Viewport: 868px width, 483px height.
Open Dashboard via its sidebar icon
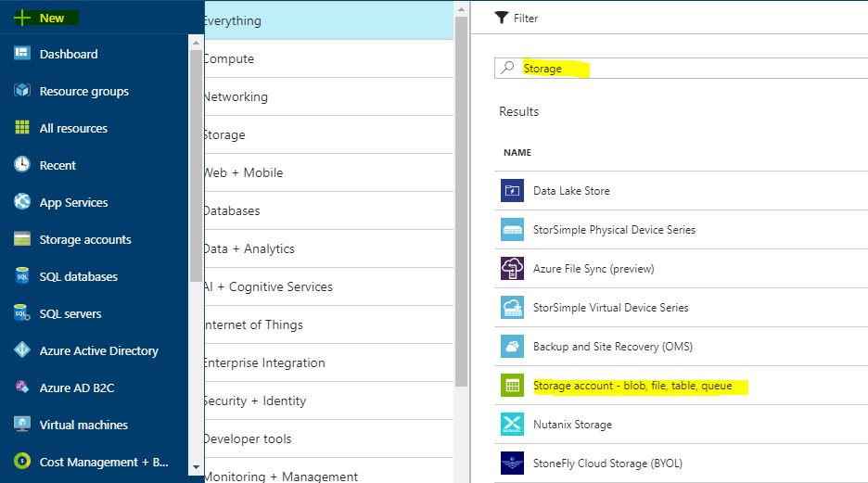[x=22, y=53]
